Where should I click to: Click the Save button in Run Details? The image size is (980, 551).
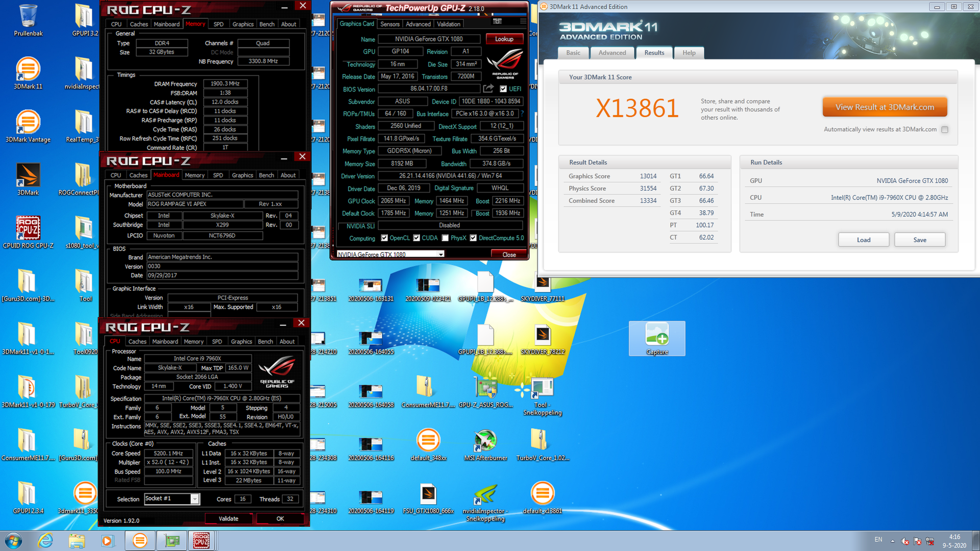pyautogui.click(x=920, y=240)
